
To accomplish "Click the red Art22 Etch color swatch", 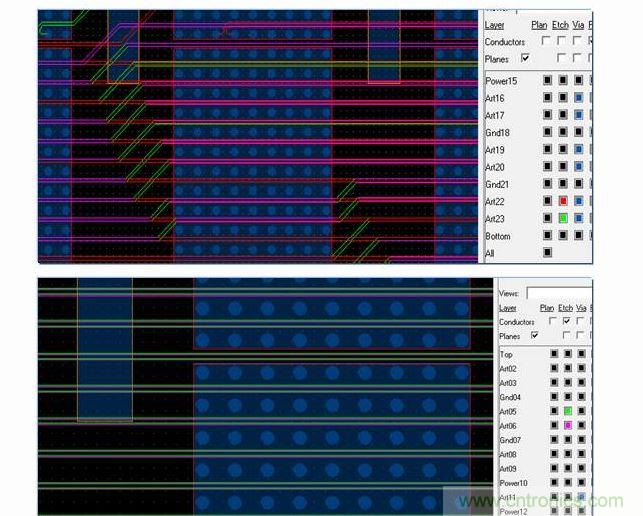I will (x=563, y=201).
